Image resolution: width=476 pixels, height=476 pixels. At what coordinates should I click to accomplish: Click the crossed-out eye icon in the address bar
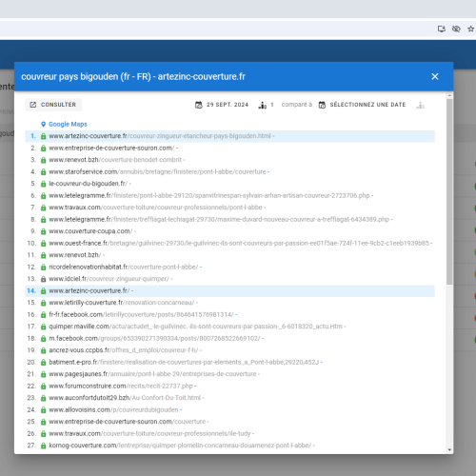456,29
